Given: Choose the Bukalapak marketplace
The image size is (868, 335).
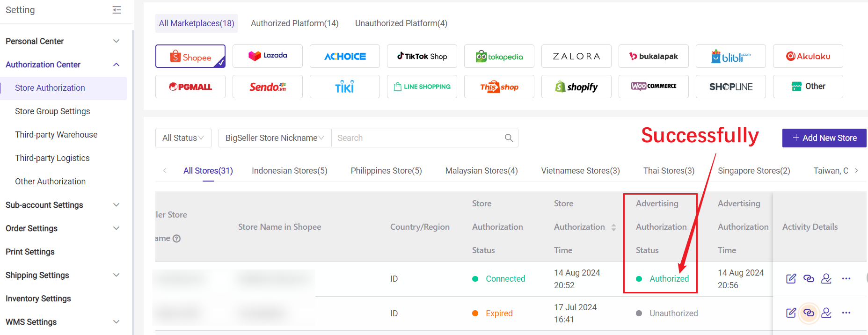Looking at the screenshot, I should 654,56.
